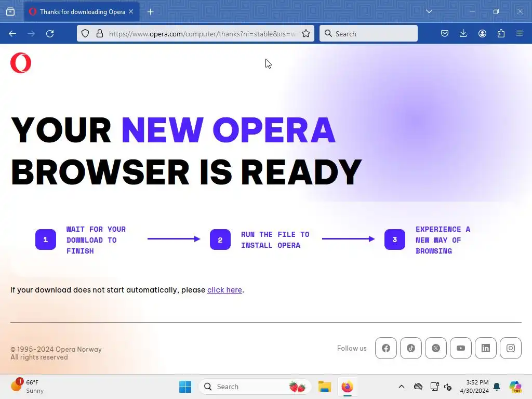Open the taskbar weather widget showing 66°F
This screenshot has width=532, height=399.
pyautogui.click(x=27, y=386)
